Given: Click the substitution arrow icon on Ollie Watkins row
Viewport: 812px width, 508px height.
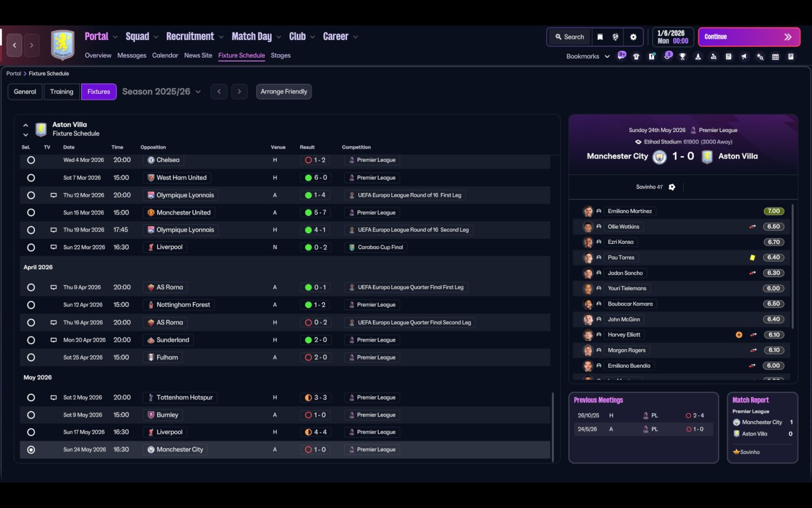Looking at the screenshot, I should pyautogui.click(x=753, y=227).
